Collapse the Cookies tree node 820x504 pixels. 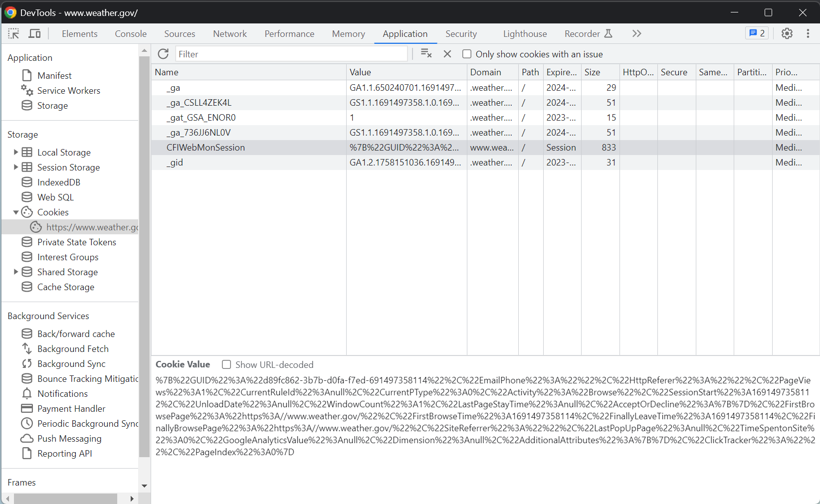coord(15,212)
